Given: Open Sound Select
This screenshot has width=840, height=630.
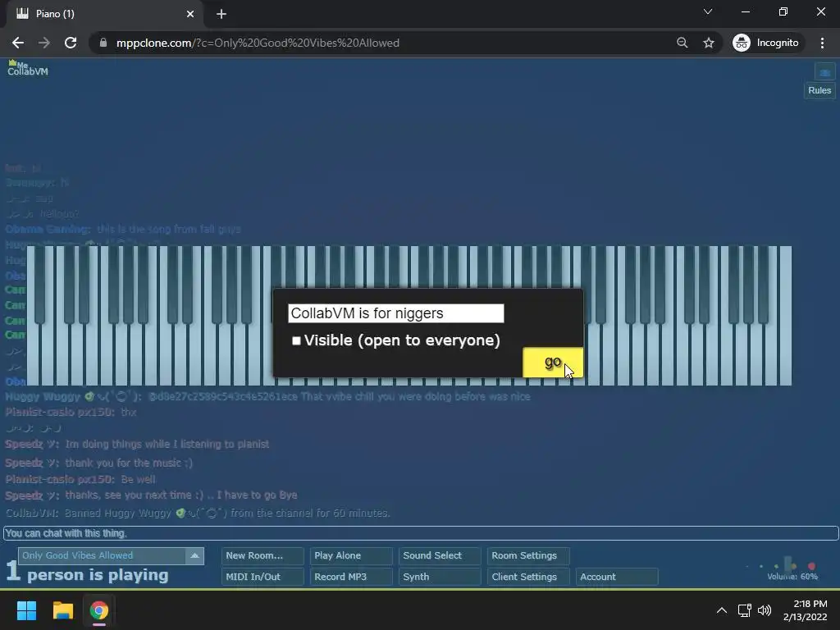Looking at the screenshot, I should pyautogui.click(x=440, y=555).
